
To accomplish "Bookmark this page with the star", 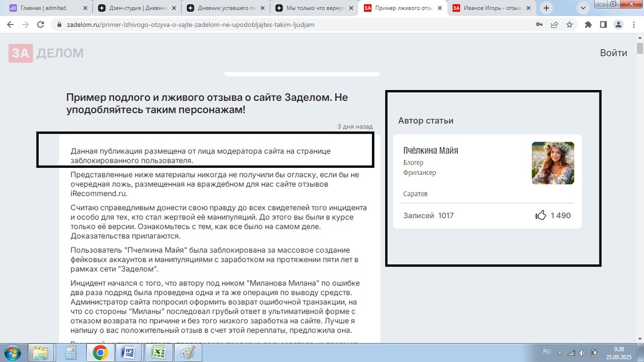I will (x=569, y=25).
